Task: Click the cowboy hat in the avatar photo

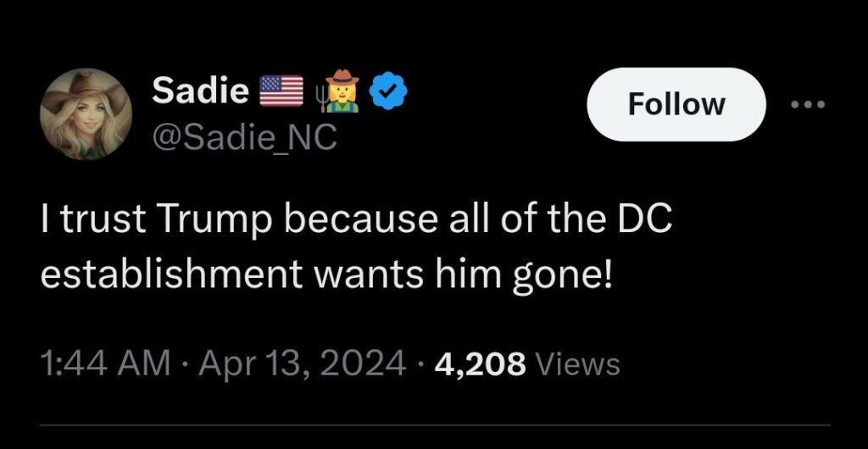Action: [x=84, y=91]
